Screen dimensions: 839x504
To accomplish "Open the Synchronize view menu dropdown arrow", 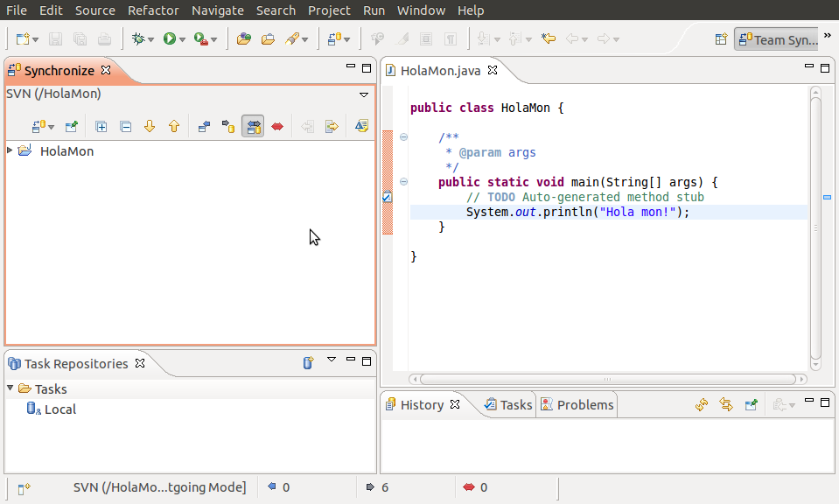I will 364,94.
